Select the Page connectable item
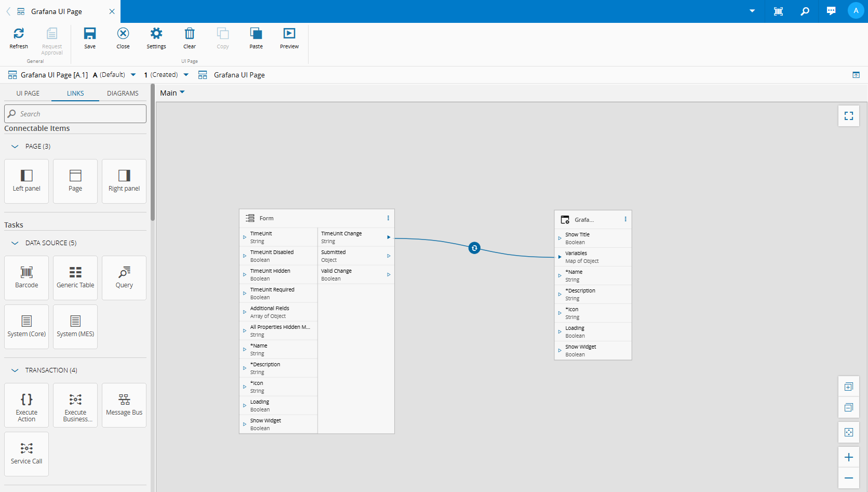 75,181
